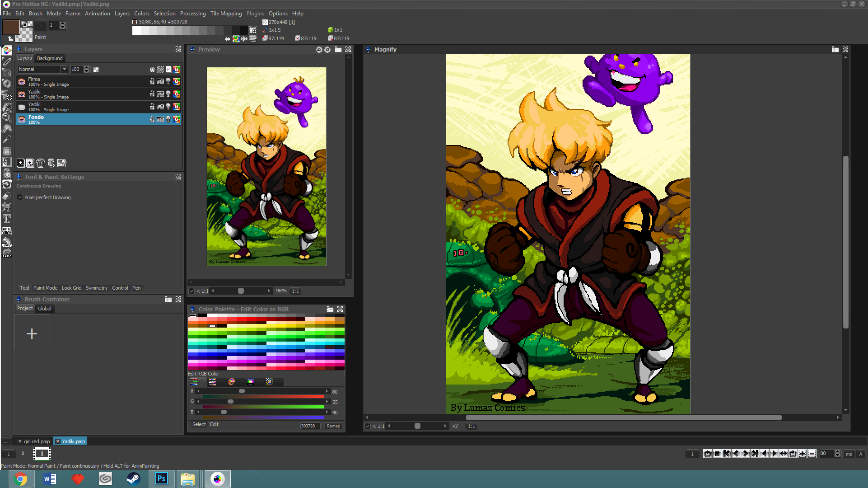The height and width of the screenshot is (488, 868).
Task: Increase layer opacity with stepper arrow
Action: tap(87, 67)
